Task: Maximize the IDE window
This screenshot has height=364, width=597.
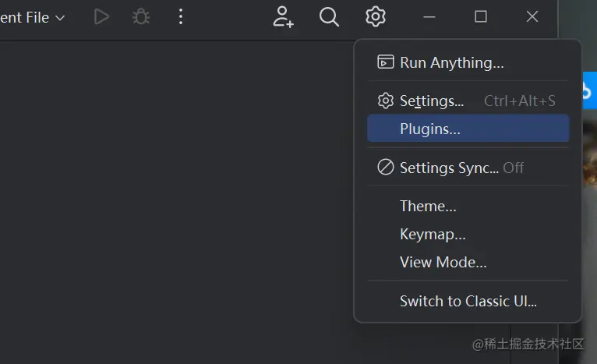Action: coord(481,16)
